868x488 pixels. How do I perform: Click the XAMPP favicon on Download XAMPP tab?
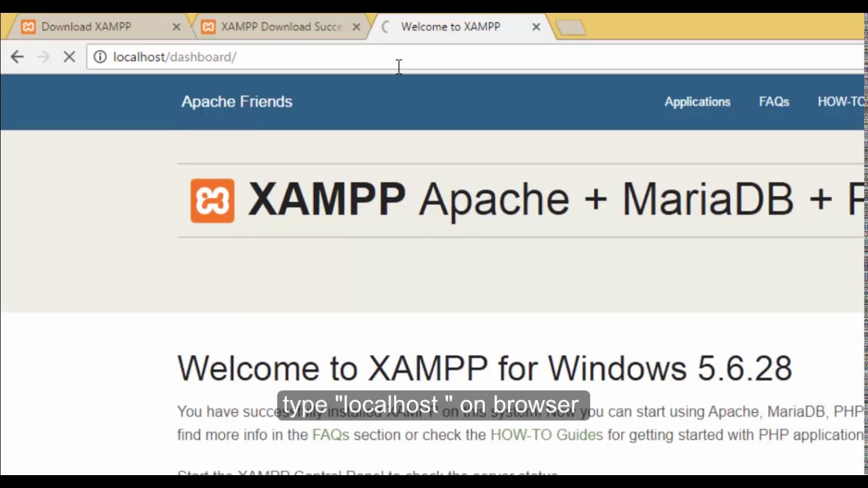point(28,27)
